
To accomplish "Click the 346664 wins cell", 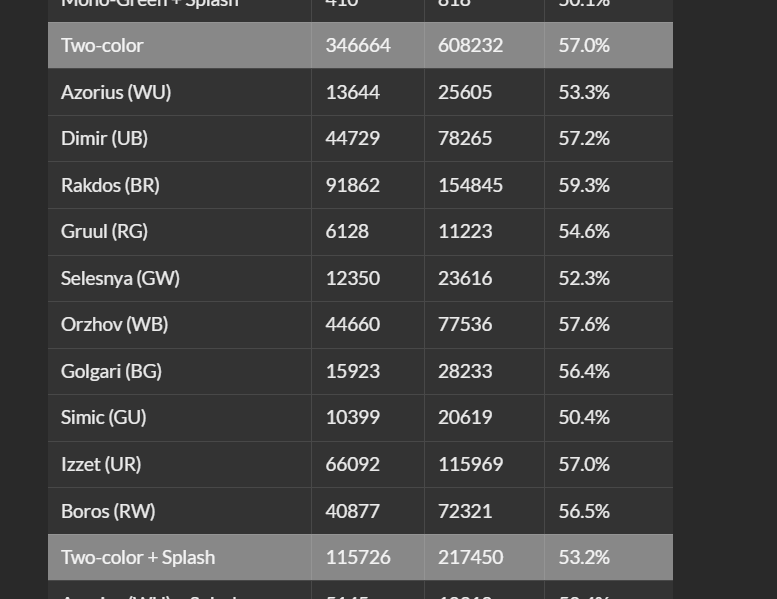I will 358,45.
